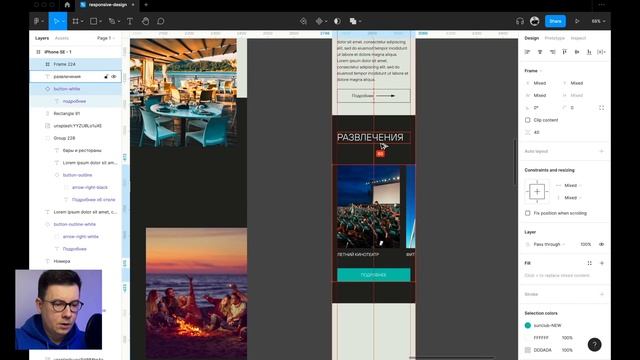Open the Frame type dropdown

click(x=533, y=71)
